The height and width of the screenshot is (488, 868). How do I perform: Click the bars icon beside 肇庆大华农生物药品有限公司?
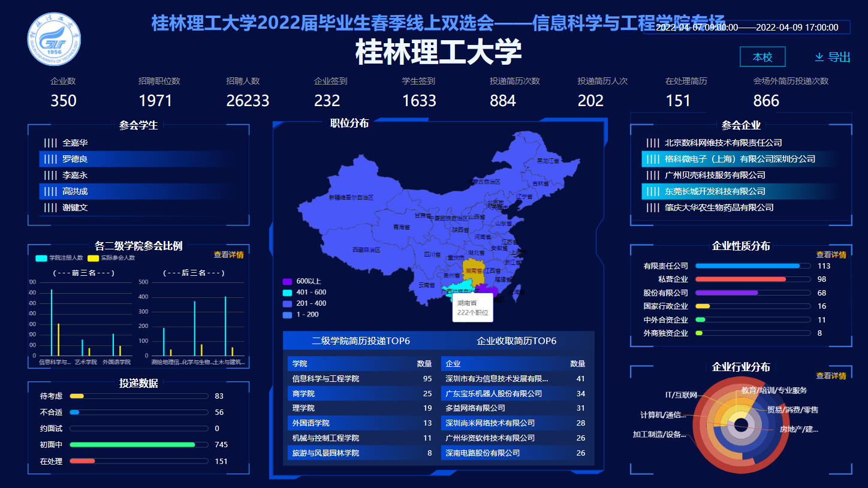coord(653,207)
